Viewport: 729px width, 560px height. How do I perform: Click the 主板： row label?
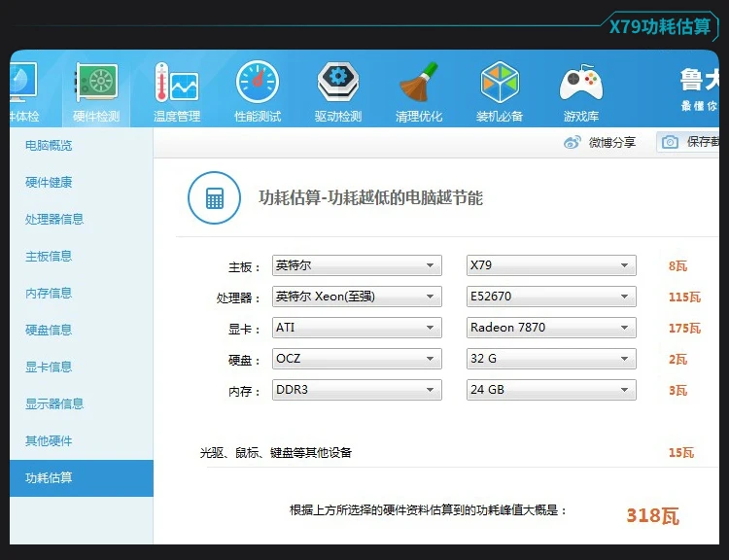[244, 267]
